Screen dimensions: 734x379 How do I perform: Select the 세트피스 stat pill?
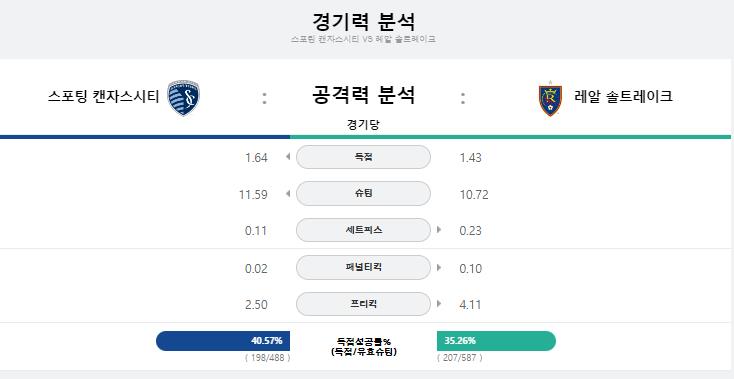coord(363,230)
